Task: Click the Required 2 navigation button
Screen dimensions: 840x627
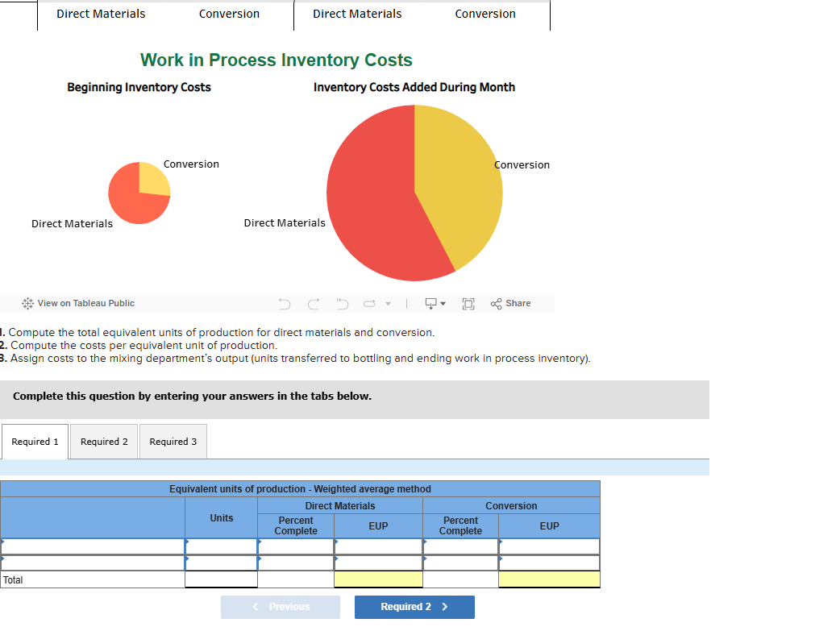Action: [x=414, y=607]
